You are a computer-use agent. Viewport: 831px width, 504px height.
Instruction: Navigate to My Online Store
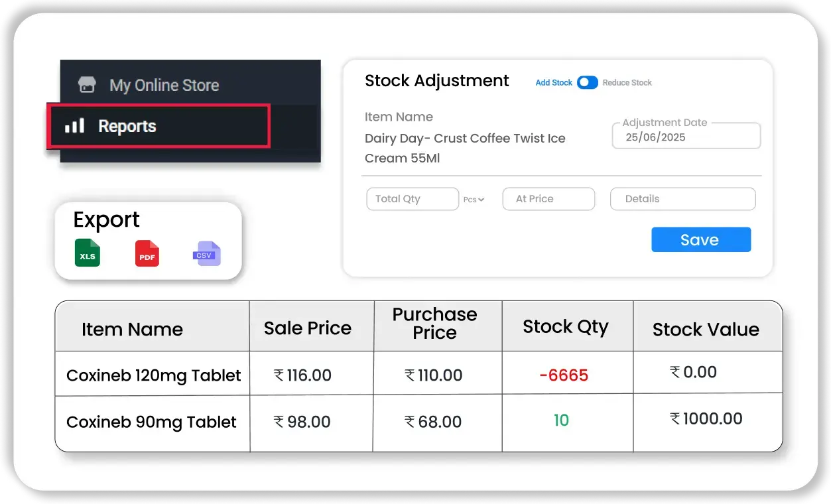(164, 85)
